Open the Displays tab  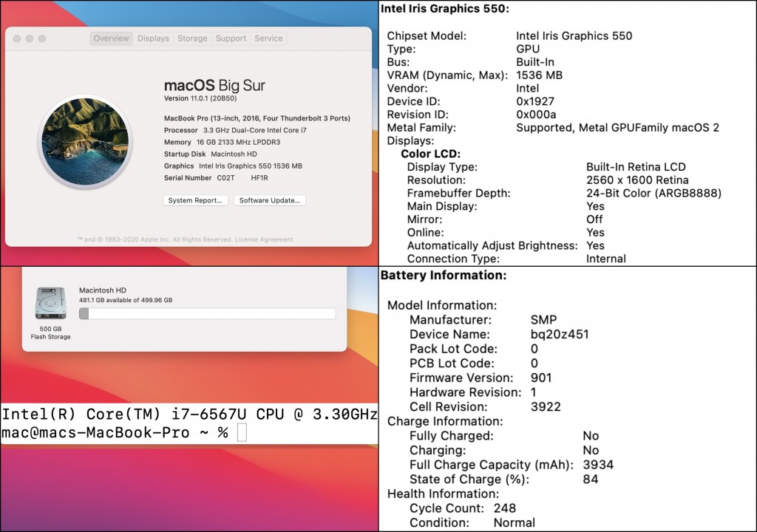pyautogui.click(x=153, y=38)
